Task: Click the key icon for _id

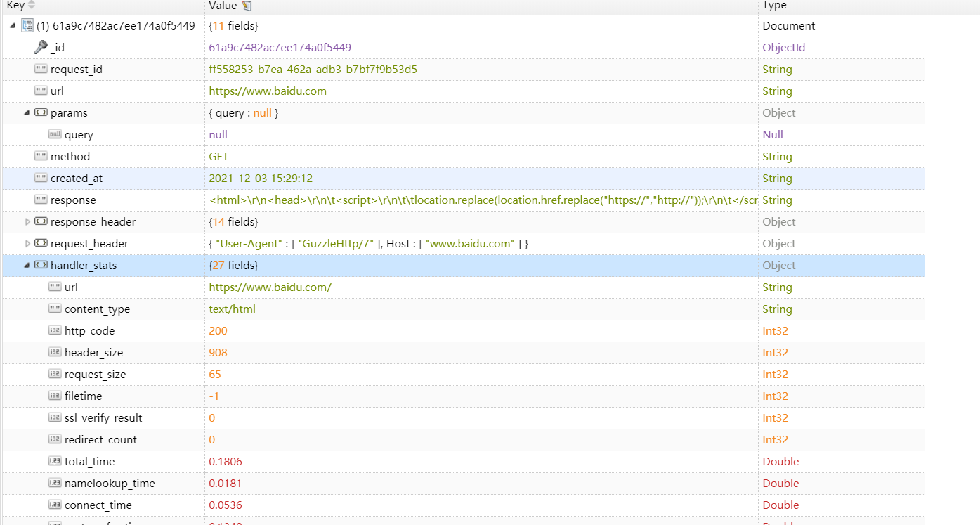Action: point(41,48)
